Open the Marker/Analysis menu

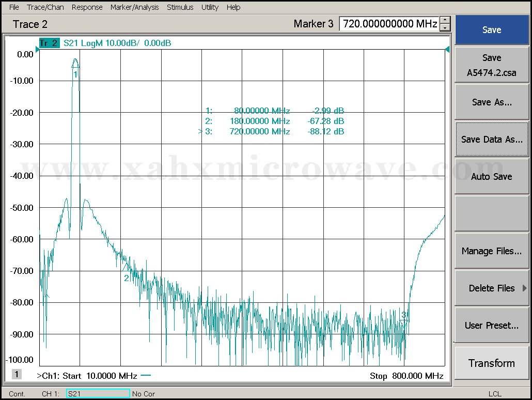click(134, 7)
